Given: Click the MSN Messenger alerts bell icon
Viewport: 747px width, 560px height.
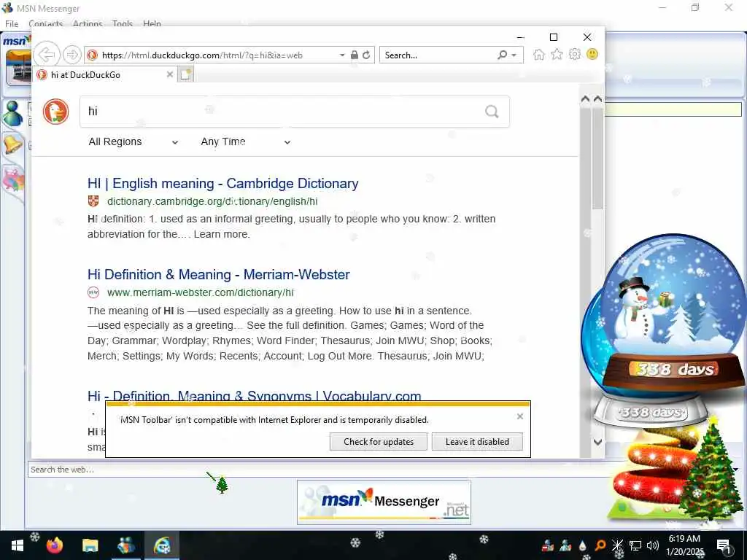Looking at the screenshot, I should [12, 144].
